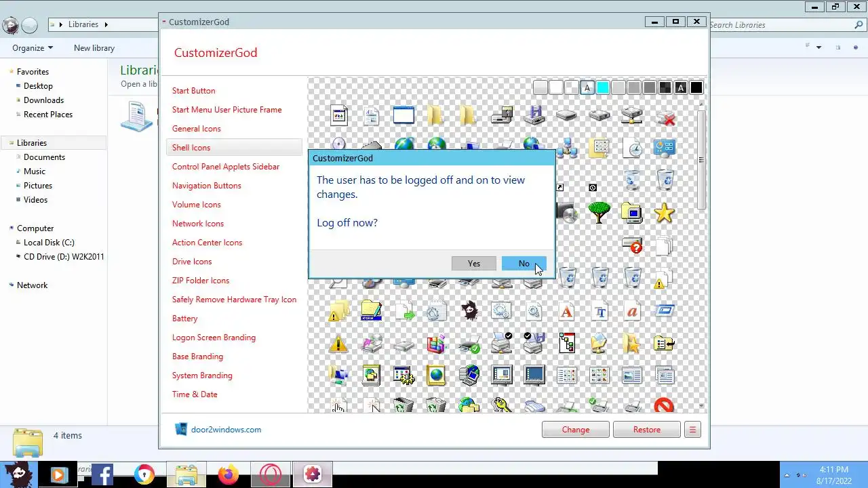Show hidden tray icons arrow

point(787,474)
